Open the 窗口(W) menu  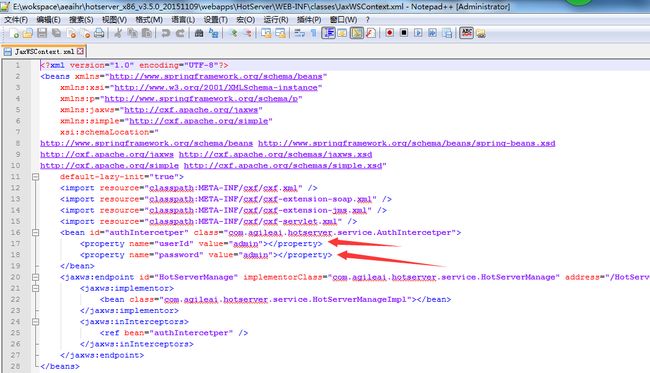343,19
